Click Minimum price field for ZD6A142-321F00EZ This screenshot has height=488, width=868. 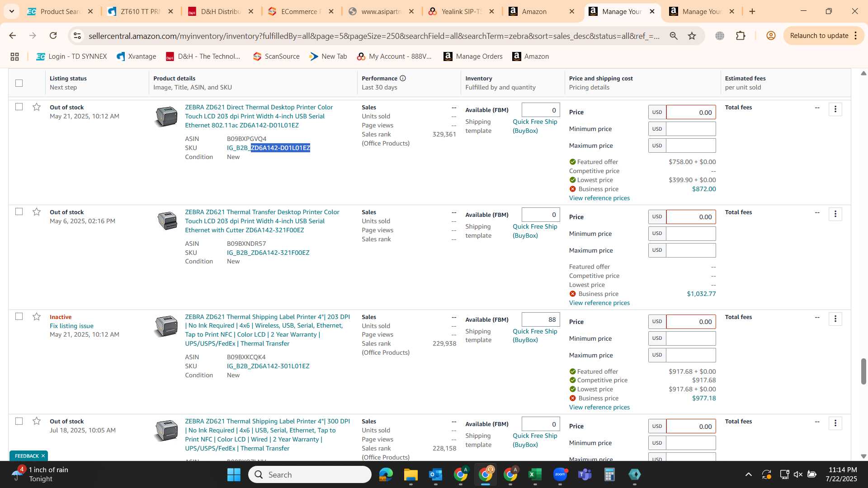(691, 234)
